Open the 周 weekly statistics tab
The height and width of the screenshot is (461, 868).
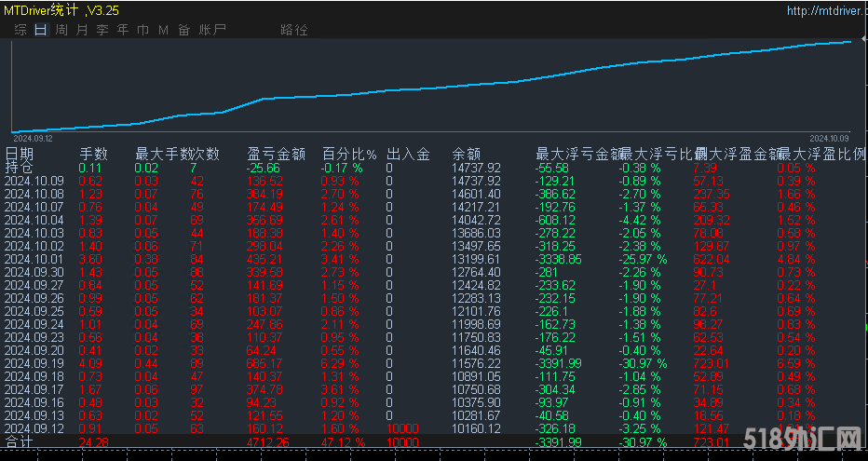[61, 30]
